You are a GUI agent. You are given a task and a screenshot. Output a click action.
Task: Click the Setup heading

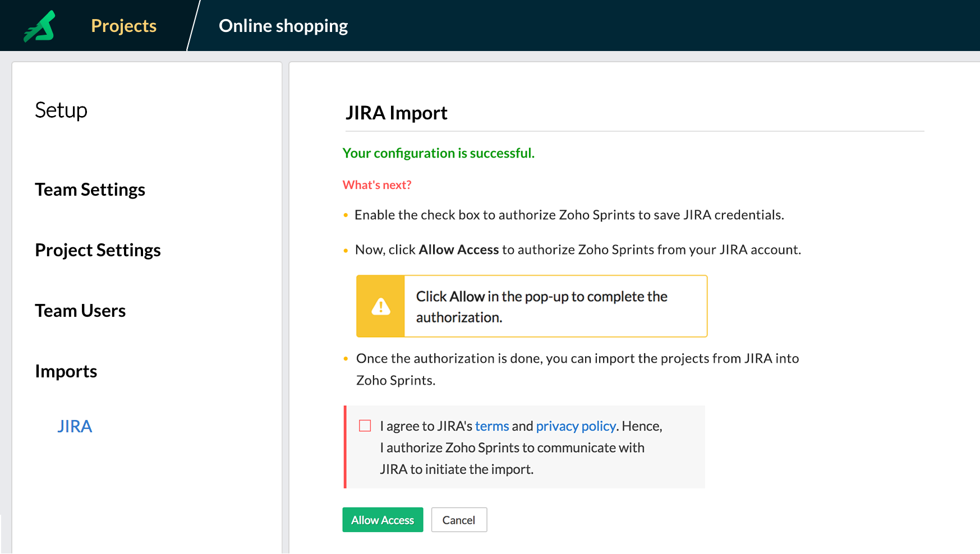(61, 110)
